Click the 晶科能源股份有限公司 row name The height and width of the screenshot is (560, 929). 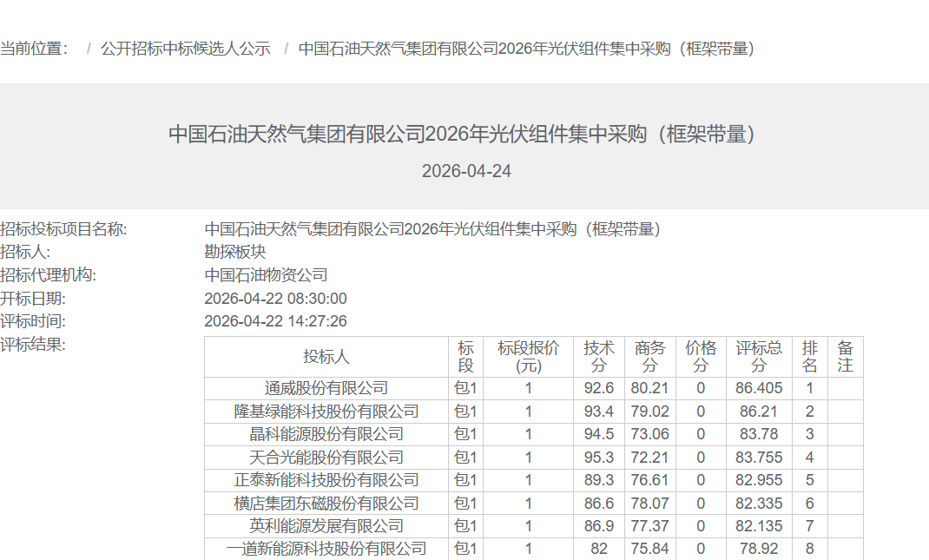coord(326,434)
